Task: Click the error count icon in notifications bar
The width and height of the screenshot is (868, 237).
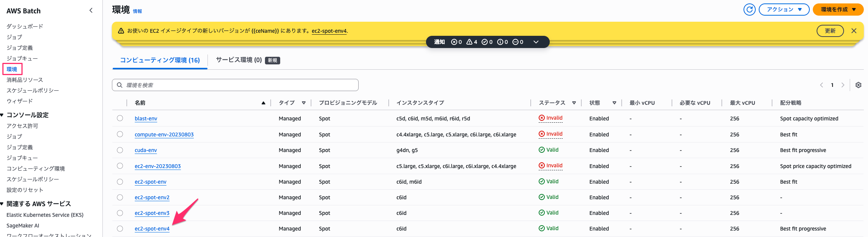Action: coord(454,42)
